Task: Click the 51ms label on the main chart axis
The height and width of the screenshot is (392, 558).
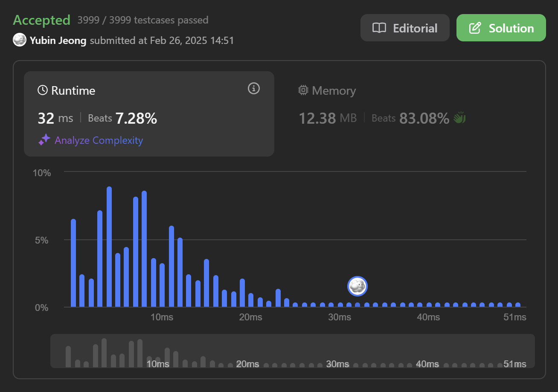Action: coord(515,317)
